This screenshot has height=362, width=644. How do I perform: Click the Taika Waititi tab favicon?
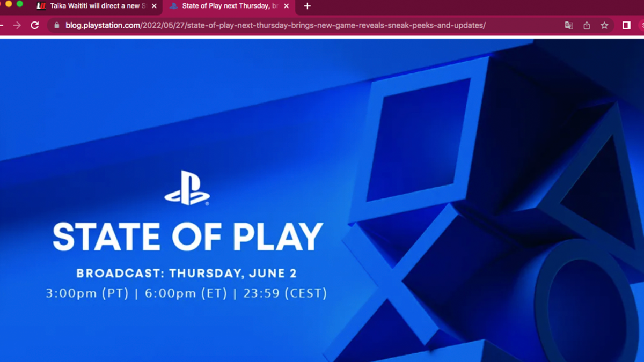pos(41,6)
